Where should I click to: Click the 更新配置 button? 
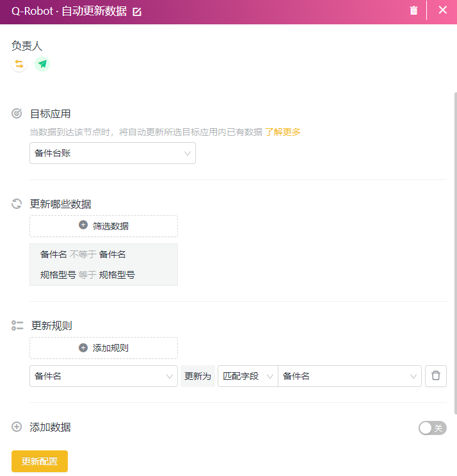[40, 461]
